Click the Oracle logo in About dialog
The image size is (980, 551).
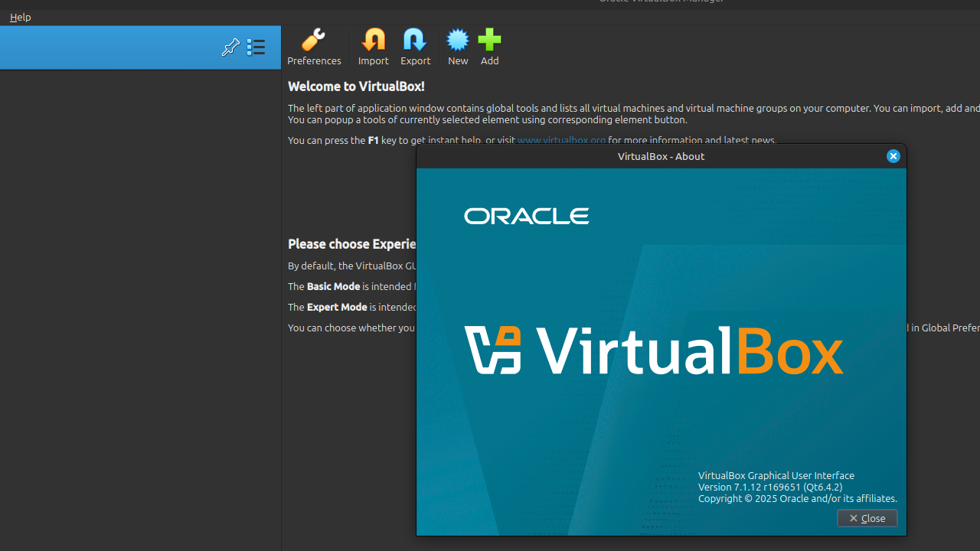[x=527, y=217]
